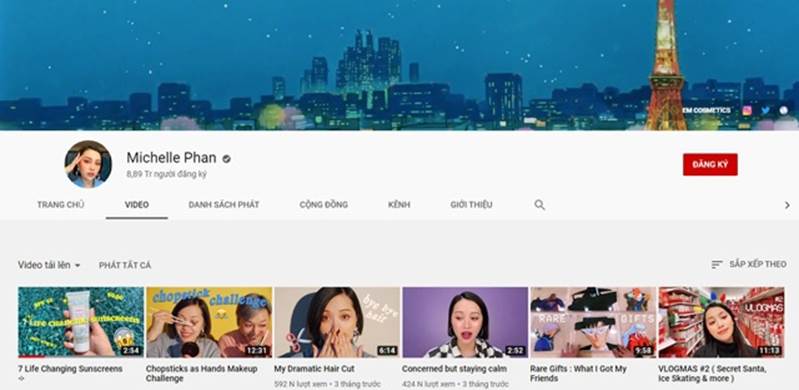
Task: Switch to the TRANG CHỦ tab
Action: (61, 205)
